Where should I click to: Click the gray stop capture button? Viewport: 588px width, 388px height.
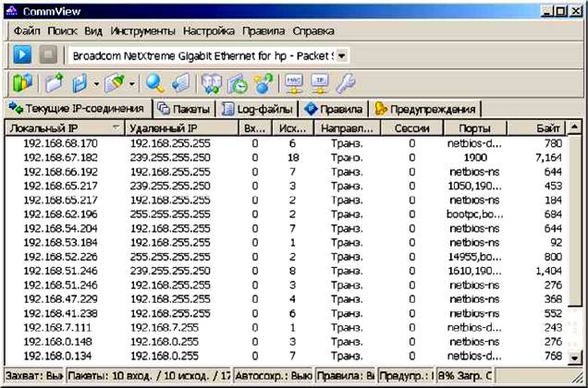(48, 55)
